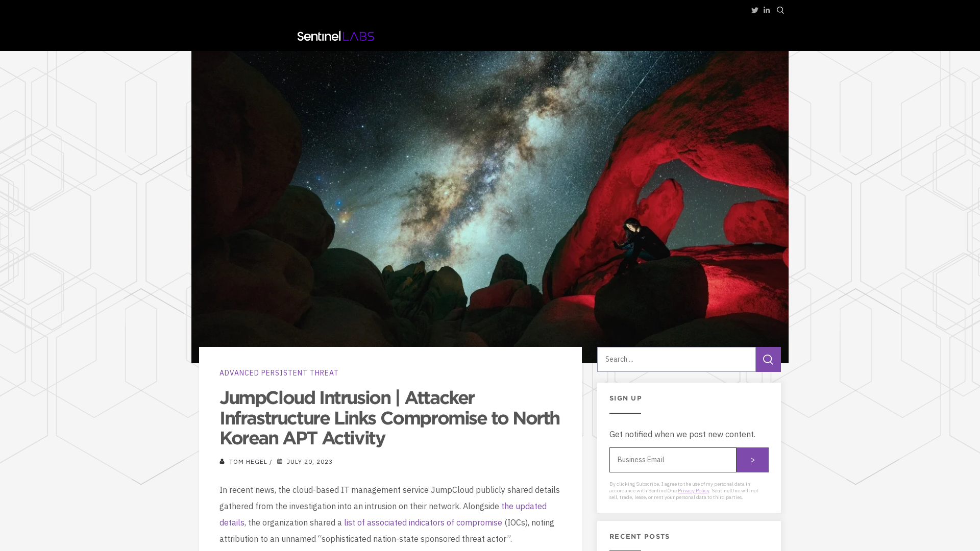Click the Twitter social media icon
The image size is (980, 551).
coord(754,10)
